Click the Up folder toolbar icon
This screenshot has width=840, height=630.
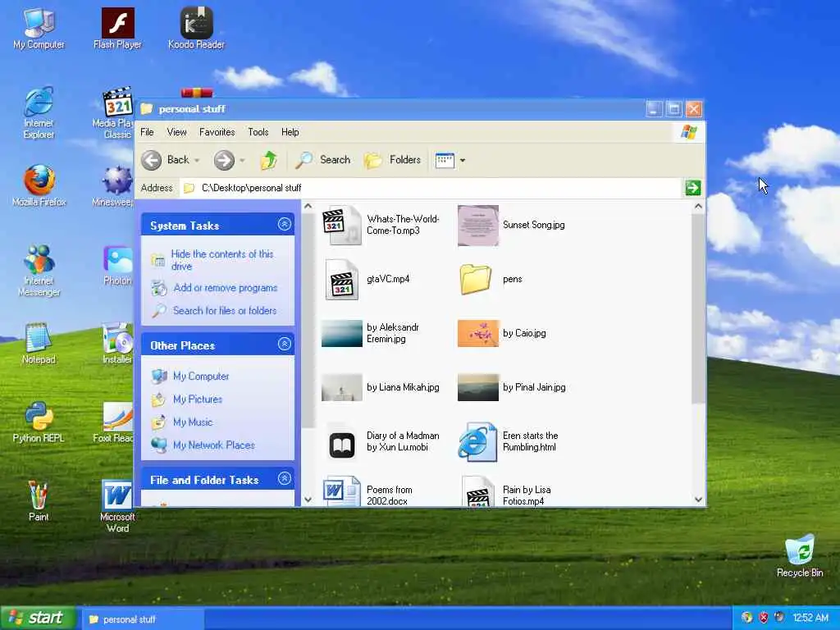(x=268, y=160)
